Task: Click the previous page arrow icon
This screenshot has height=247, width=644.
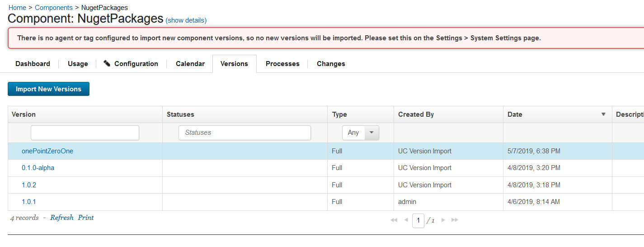Action: pos(406,220)
